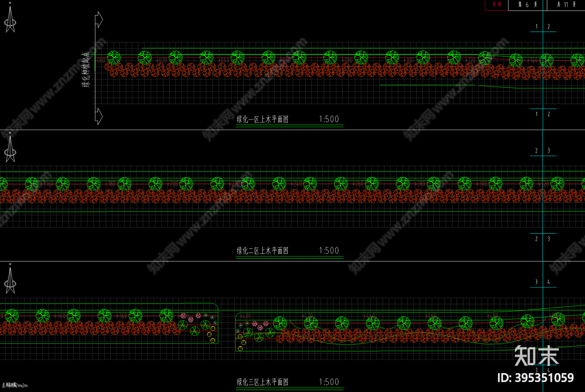Screen dimensions: 585x392
Task: Select station label +480
Action: point(492,316)
